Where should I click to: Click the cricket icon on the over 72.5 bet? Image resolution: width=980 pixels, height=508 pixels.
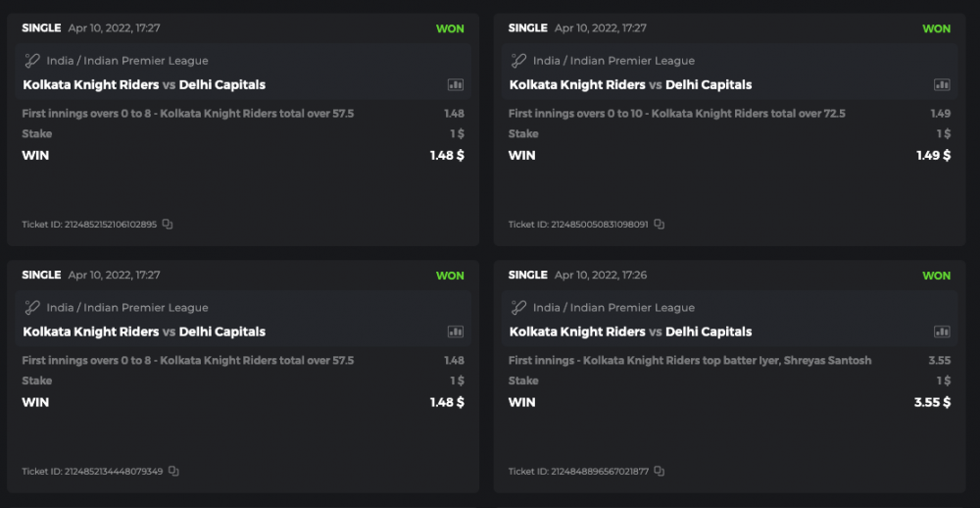pos(518,61)
